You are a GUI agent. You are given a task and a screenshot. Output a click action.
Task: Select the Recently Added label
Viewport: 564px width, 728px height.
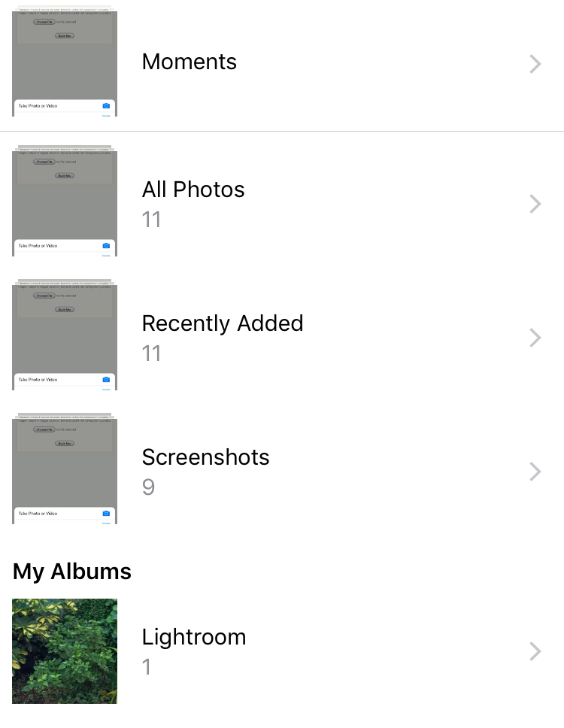(223, 323)
